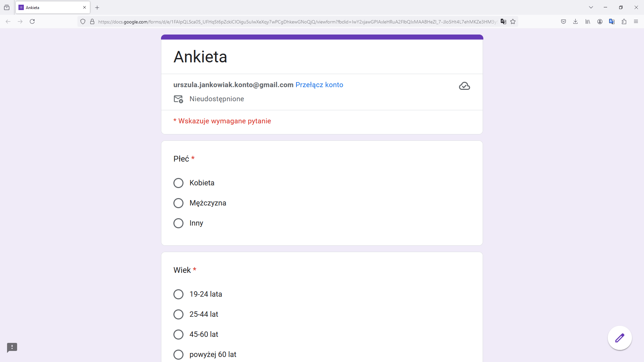The height and width of the screenshot is (362, 644).
Task: Select the Kobieta radio option
Action: click(178, 183)
